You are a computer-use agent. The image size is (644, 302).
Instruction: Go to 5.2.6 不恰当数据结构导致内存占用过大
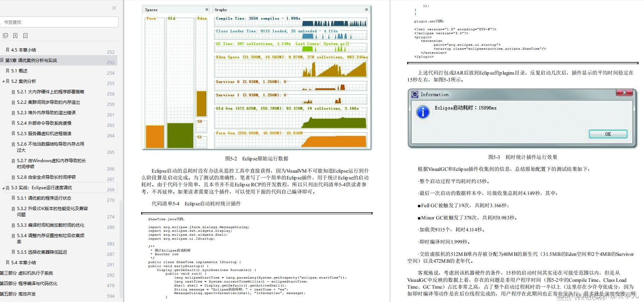click(x=50, y=147)
